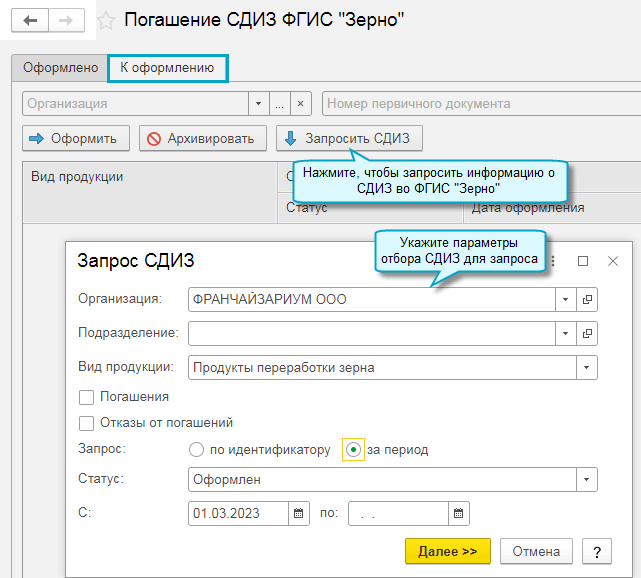Expand the Организация filter dropdown arrow
This screenshot has width=641, height=578.
click(259, 104)
